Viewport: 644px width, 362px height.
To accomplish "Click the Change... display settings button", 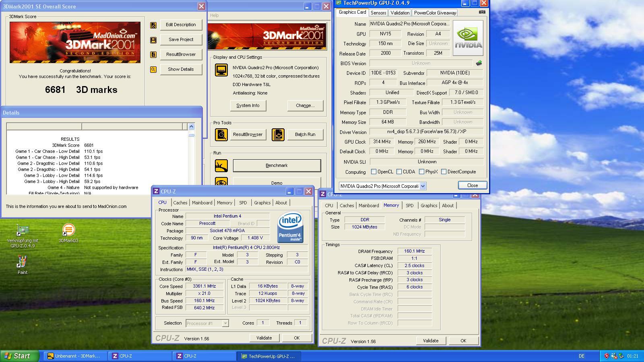I will pyautogui.click(x=305, y=106).
